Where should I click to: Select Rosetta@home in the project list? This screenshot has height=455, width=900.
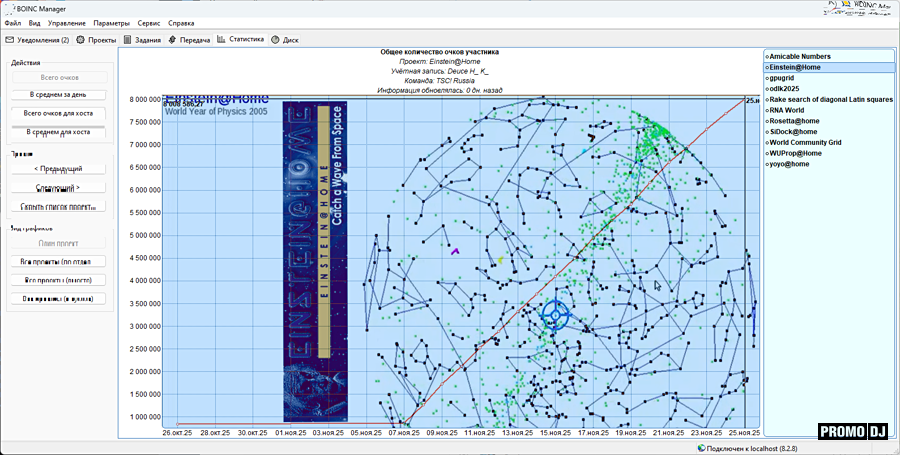[x=794, y=121]
